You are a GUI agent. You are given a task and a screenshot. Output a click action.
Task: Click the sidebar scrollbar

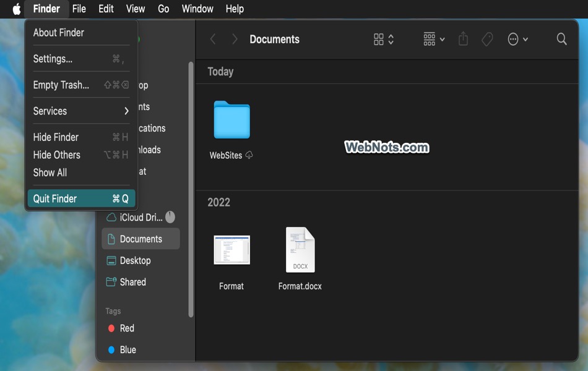pyautogui.click(x=191, y=189)
